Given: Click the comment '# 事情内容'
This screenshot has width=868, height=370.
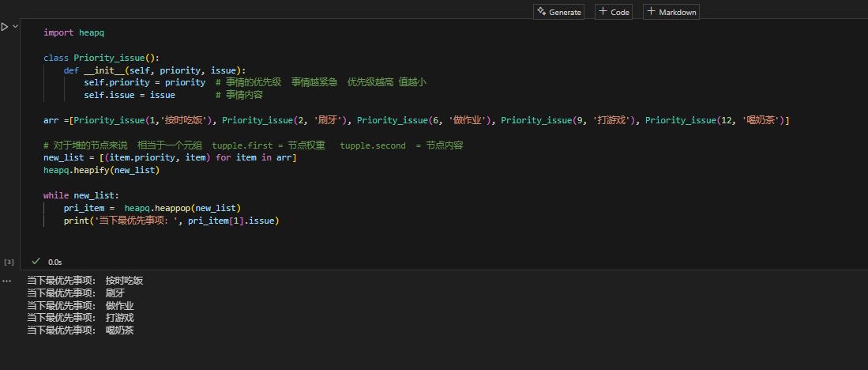Looking at the screenshot, I should pyautogui.click(x=239, y=96).
